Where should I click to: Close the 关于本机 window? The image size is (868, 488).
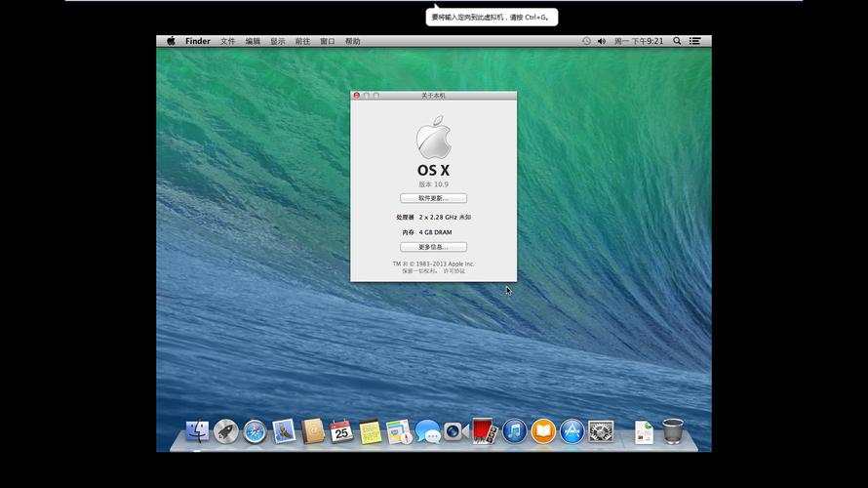[x=357, y=96]
